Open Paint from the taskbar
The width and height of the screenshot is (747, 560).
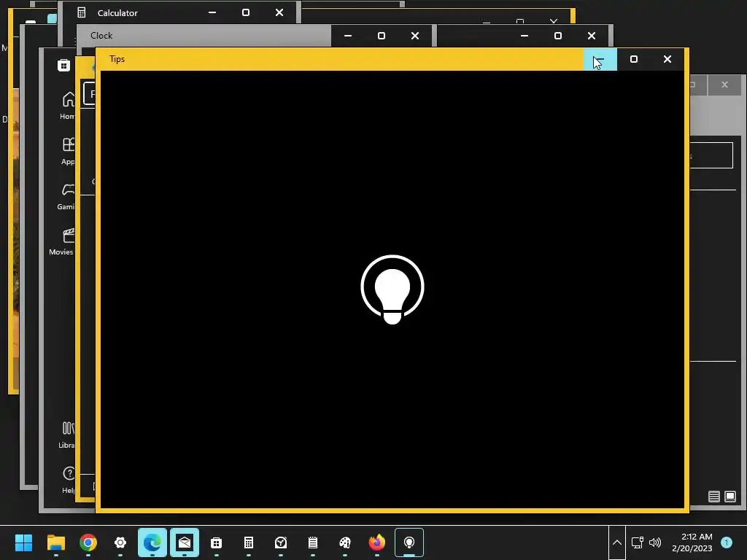[345, 542]
